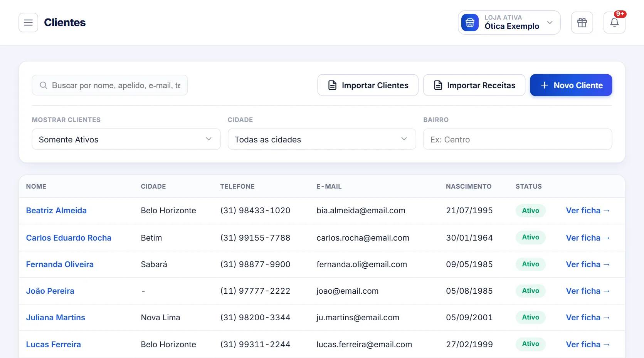Click phone (31) 99155-7788
This screenshot has height=358, width=644.
(255, 238)
